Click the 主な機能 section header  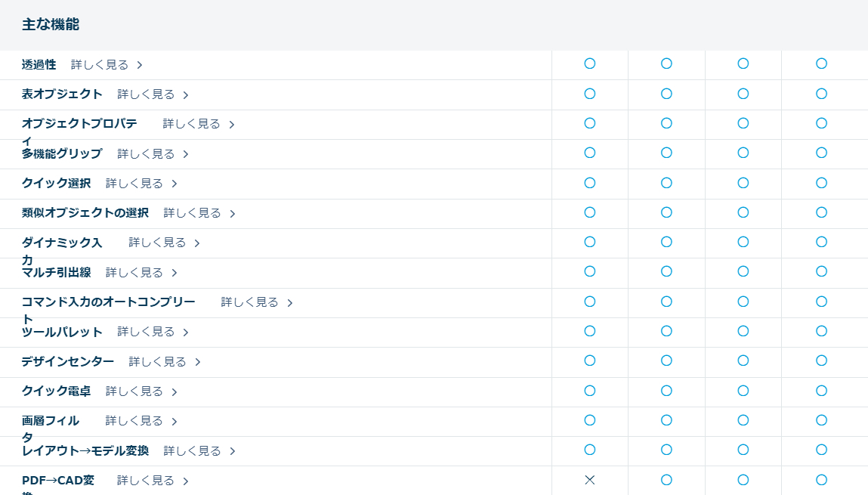point(51,24)
